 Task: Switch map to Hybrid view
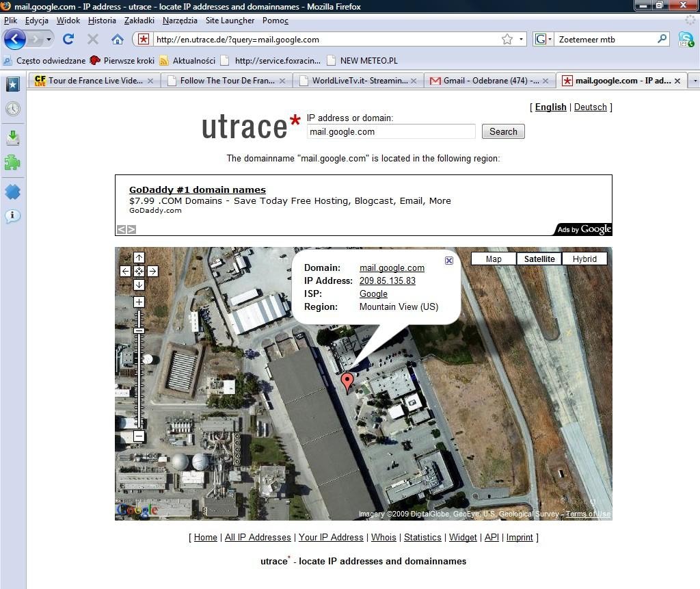pos(584,259)
